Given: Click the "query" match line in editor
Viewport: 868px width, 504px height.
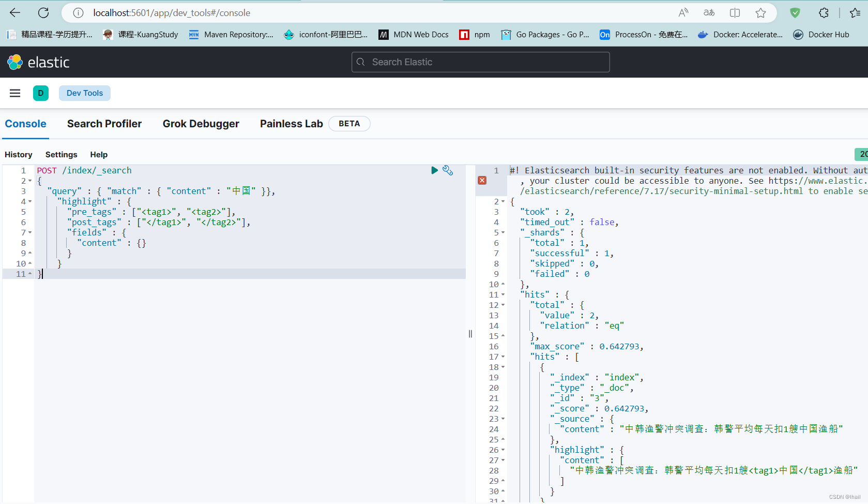Looking at the screenshot, I should coord(161,191).
